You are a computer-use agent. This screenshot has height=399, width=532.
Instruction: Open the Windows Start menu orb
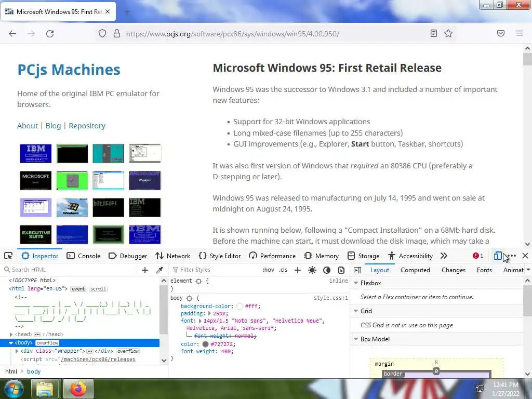(x=14, y=389)
